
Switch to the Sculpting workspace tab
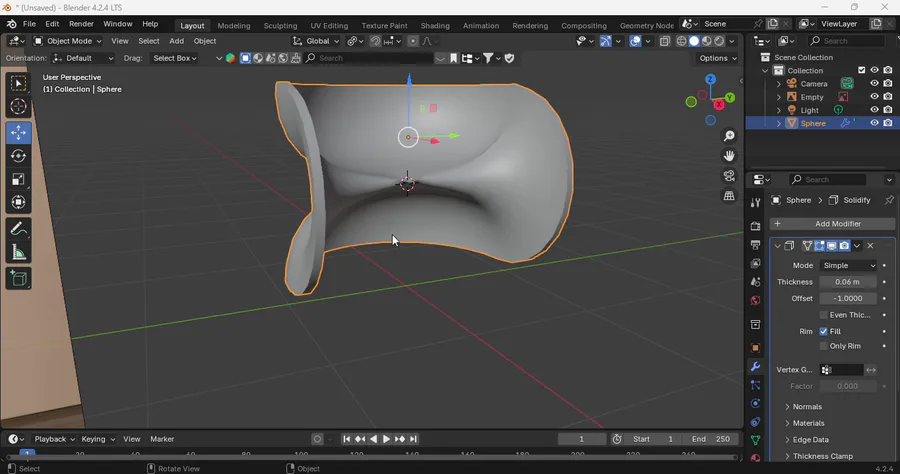[280, 25]
